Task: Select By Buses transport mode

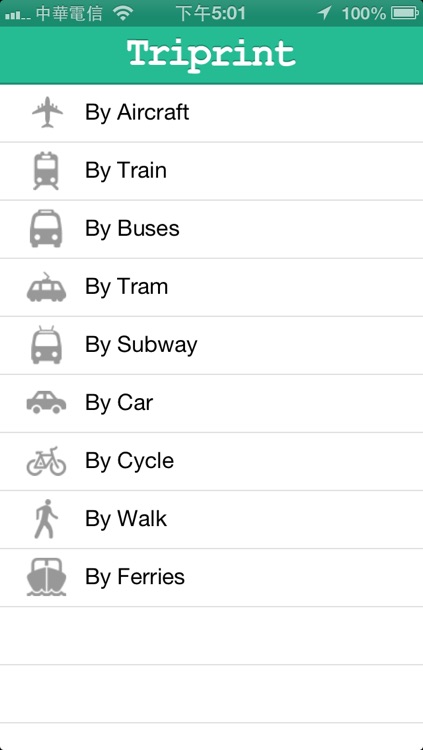Action: click(212, 229)
